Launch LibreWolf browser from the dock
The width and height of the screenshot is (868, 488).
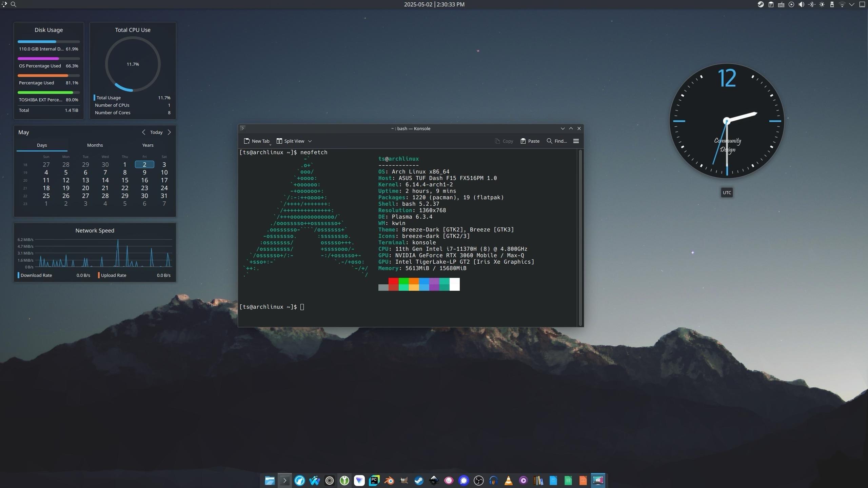[300, 480]
